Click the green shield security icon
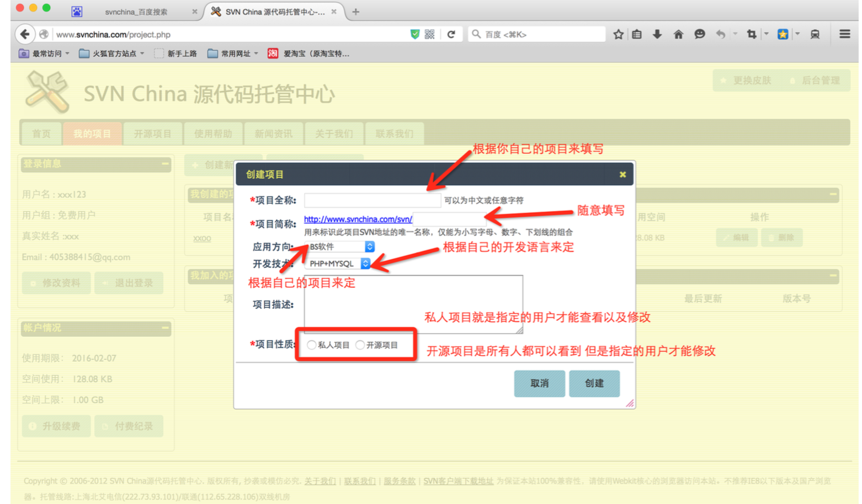This screenshot has width=862, height=504. point(415,34)
